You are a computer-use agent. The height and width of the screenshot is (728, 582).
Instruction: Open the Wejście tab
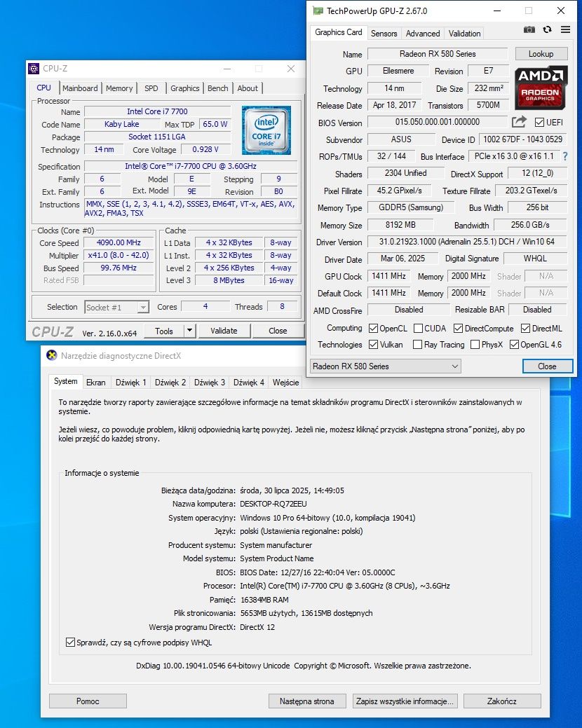coord(285,382)
